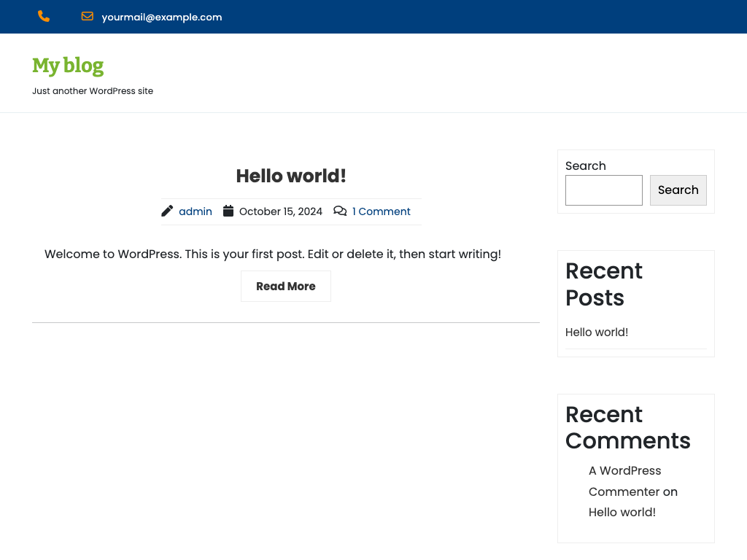
Task: Open the Hello world! post title heading
Action: (291, 176)
